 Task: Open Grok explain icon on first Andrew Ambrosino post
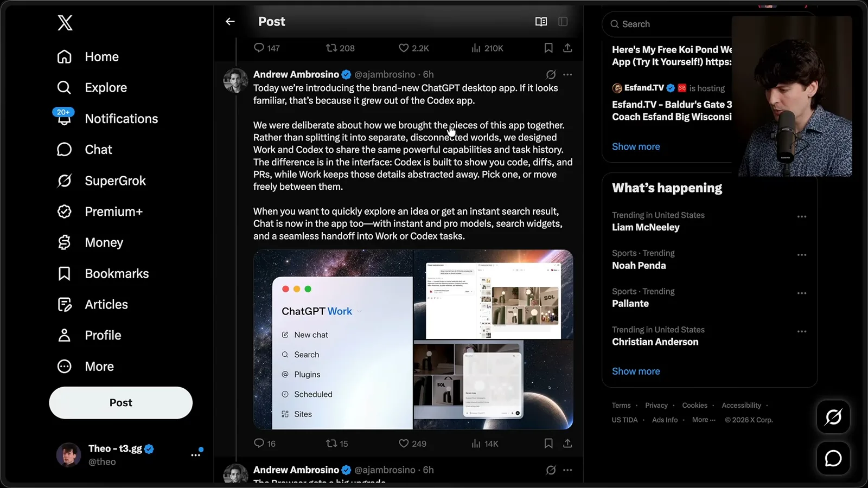(x=551, y=75)
